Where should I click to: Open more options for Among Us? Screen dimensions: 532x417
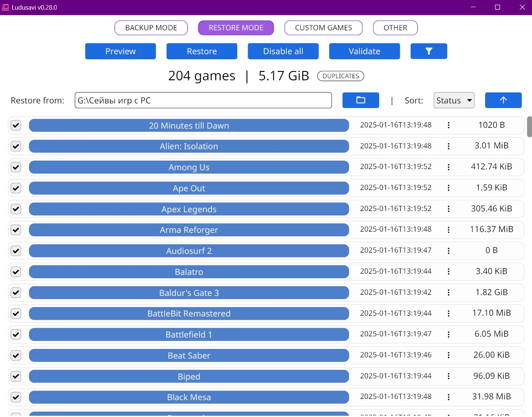click(x=448, y=167)
